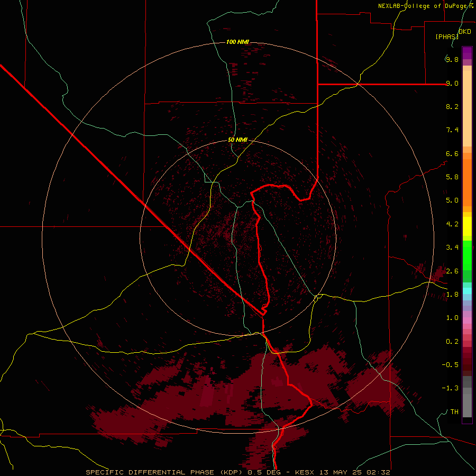The image size is (476, 476).
Task: Click the 9.0 legend value
Action: (x=452, y=83)
